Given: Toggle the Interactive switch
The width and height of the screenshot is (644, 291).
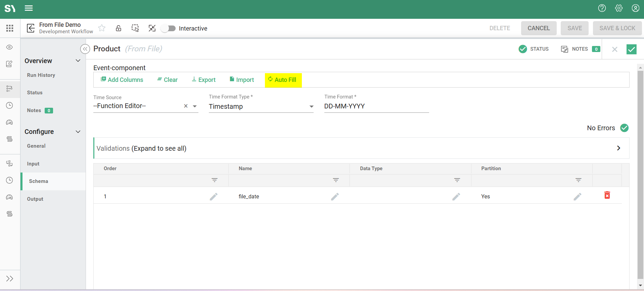Looking at the screenshot, I should [168, 29].
